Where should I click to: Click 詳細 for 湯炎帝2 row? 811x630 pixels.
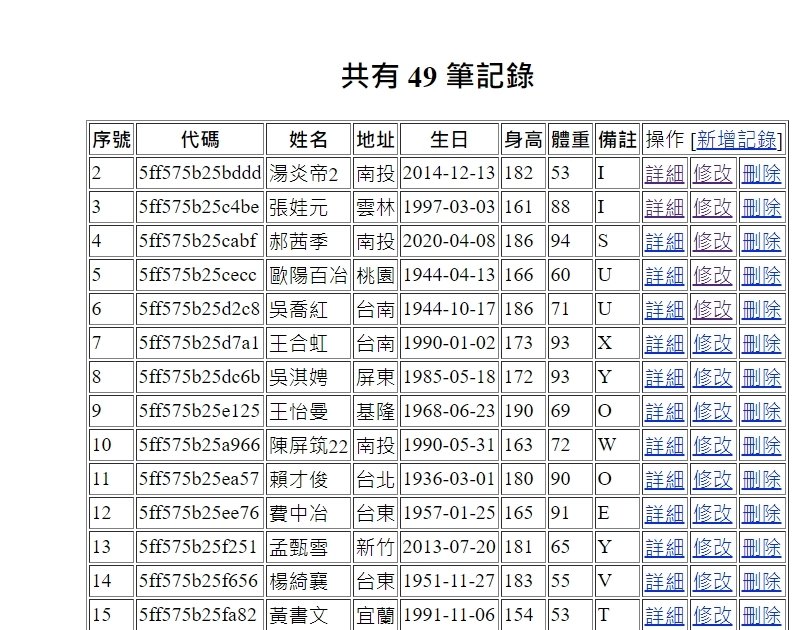pos(665,174)
